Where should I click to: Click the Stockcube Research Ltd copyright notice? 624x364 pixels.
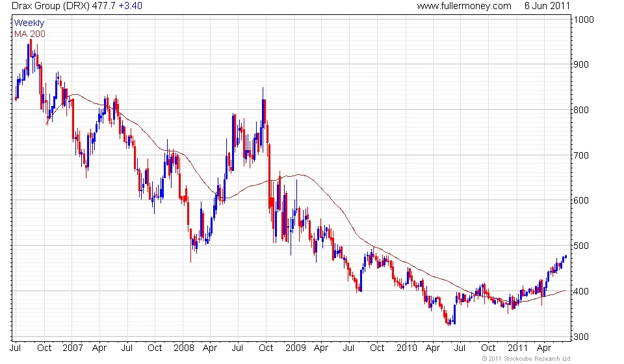526,359
